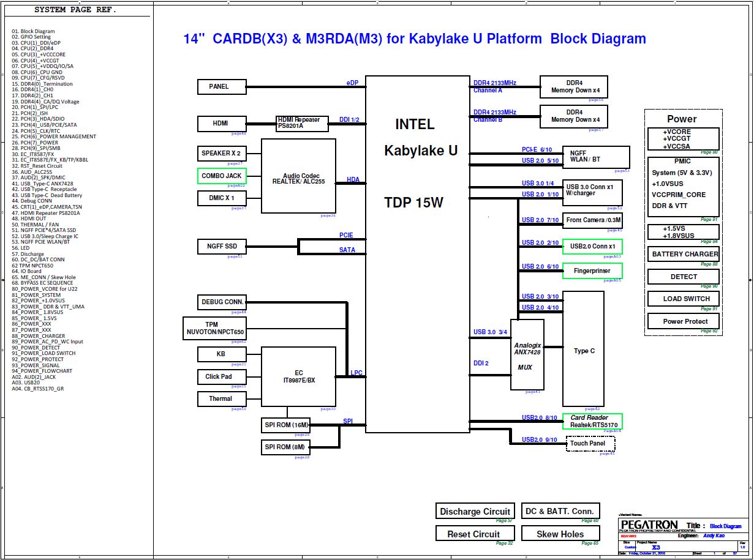Select the Discharge Circuit box

click(475, 512)
